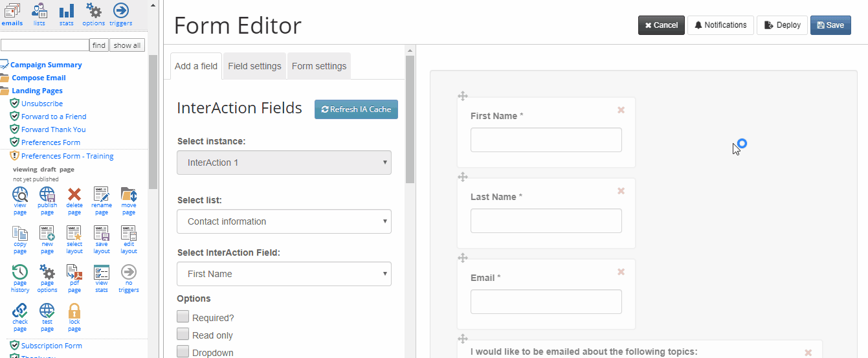Click the Refresh IA Cache button
868x358 pixels.
(x=356, y=109)
